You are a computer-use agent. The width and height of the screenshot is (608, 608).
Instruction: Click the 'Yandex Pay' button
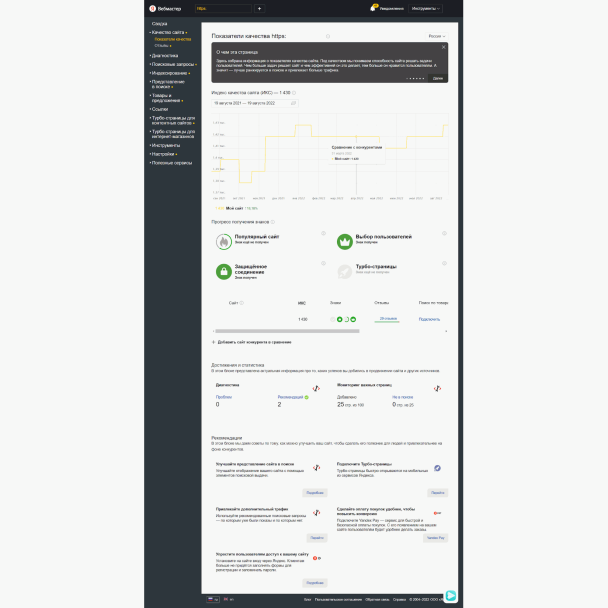435,537
